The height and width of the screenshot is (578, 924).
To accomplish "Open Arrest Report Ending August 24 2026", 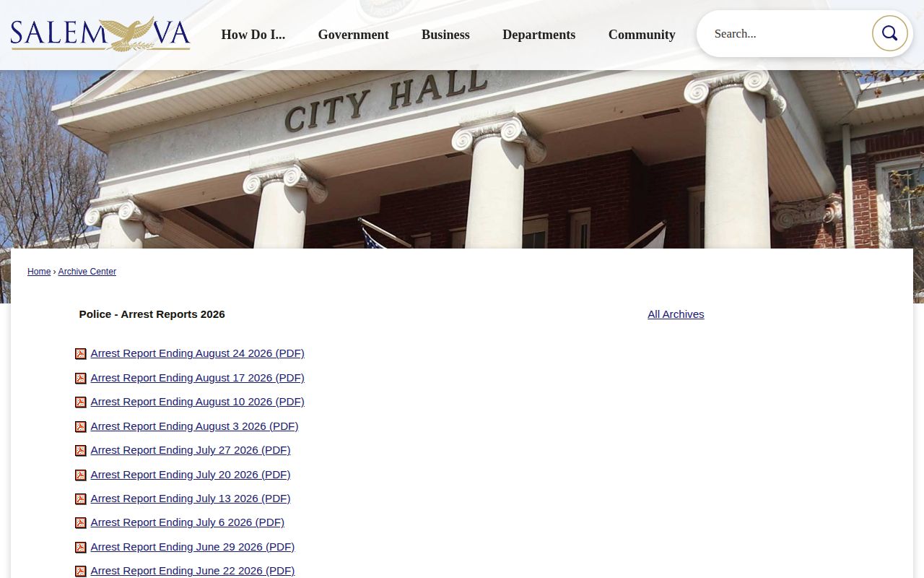I will click(198, 353).
